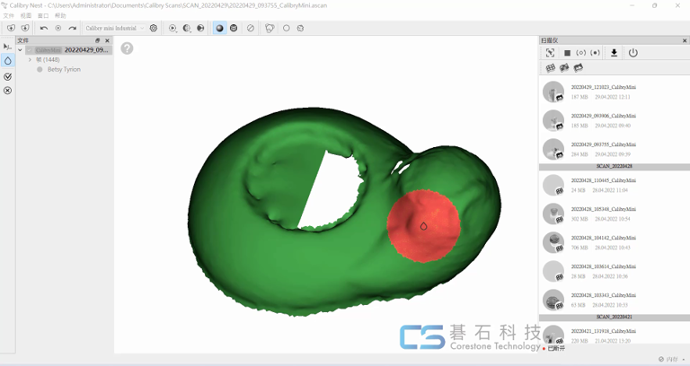Open the Calibry mini Industrial dropdown
The height and width of the screenshot is (366, 690).
[115, 28]
